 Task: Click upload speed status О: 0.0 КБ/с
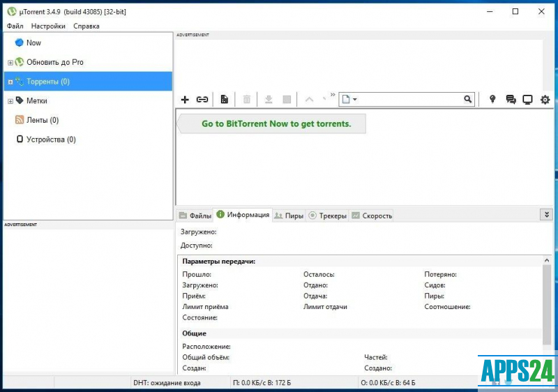point(388,383)
